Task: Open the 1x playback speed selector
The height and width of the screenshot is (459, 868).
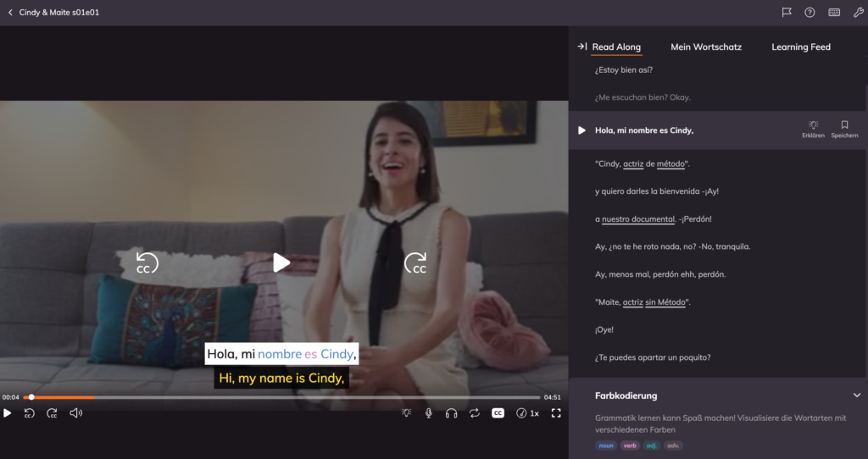Action: 528,413
